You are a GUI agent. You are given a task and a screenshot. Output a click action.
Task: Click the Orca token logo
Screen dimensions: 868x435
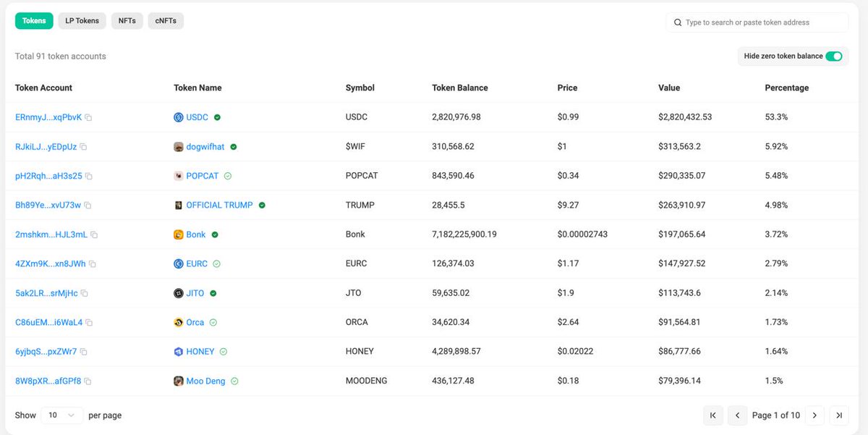coord(179,323)
